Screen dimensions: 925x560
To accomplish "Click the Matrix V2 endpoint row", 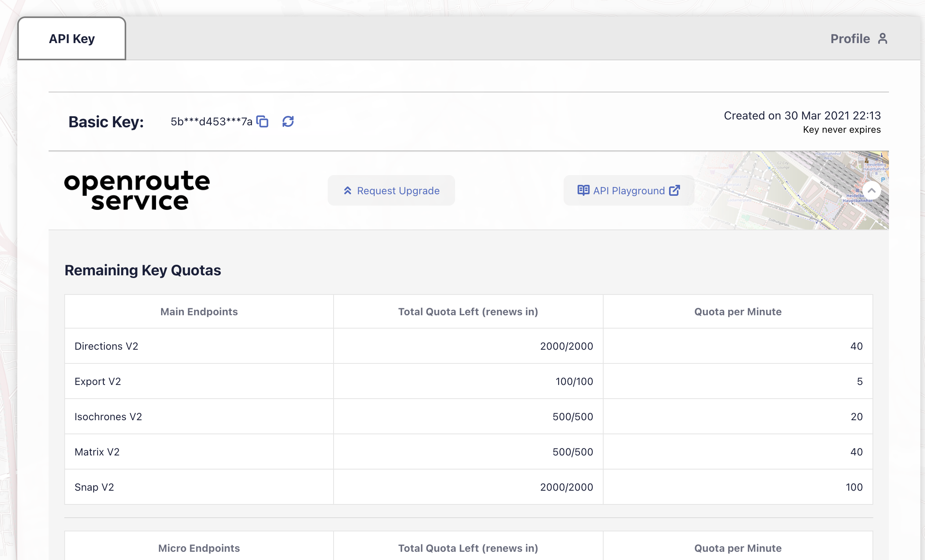I will click(469, 452).
